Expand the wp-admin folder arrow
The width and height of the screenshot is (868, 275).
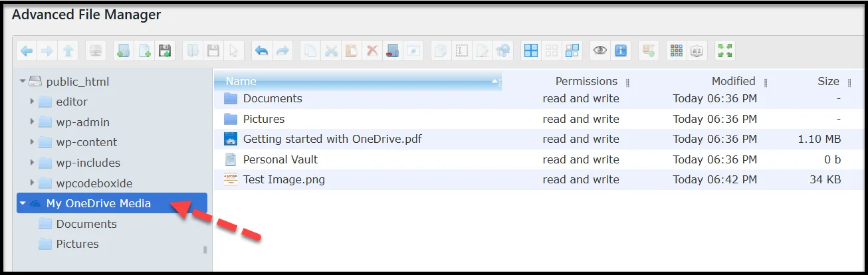pos(32,122)
